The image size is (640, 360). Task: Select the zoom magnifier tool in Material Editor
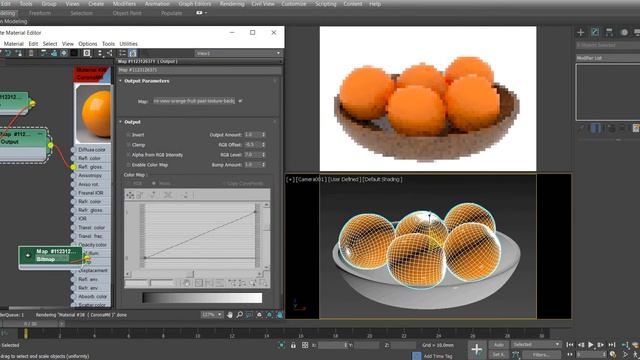pyautogui.click(x=240, y=315)
